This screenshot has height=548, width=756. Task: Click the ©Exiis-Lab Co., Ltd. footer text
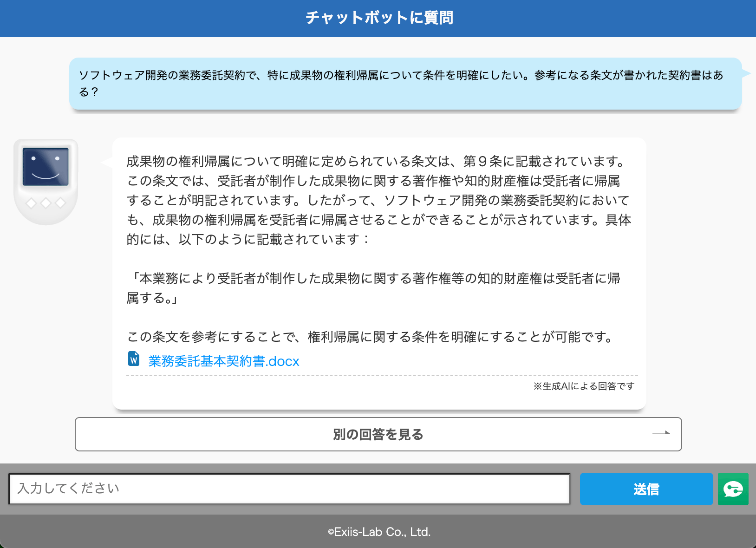point(379,532)
